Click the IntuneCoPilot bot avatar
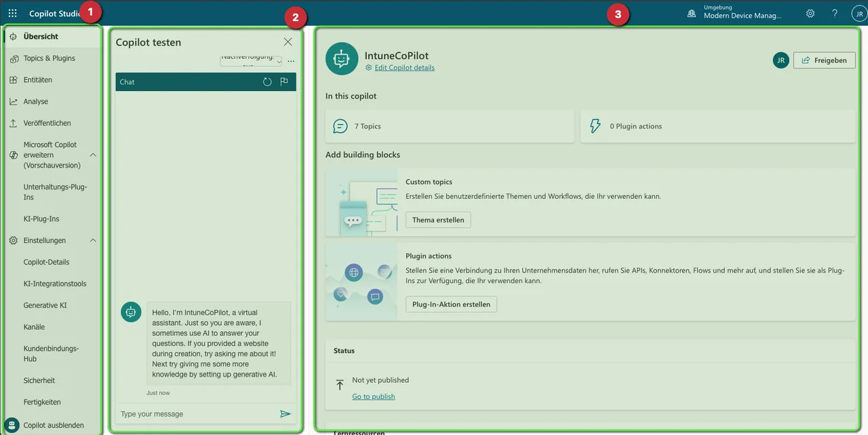 (342, 59)
